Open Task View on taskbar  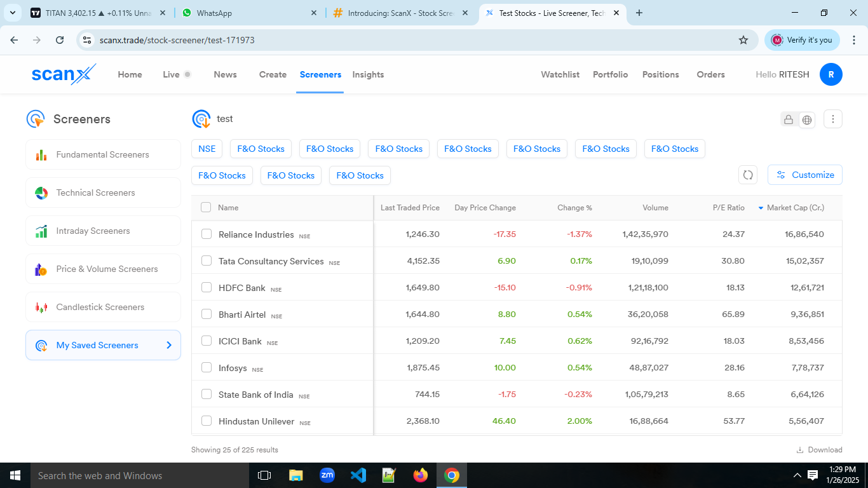click(264, 475)
